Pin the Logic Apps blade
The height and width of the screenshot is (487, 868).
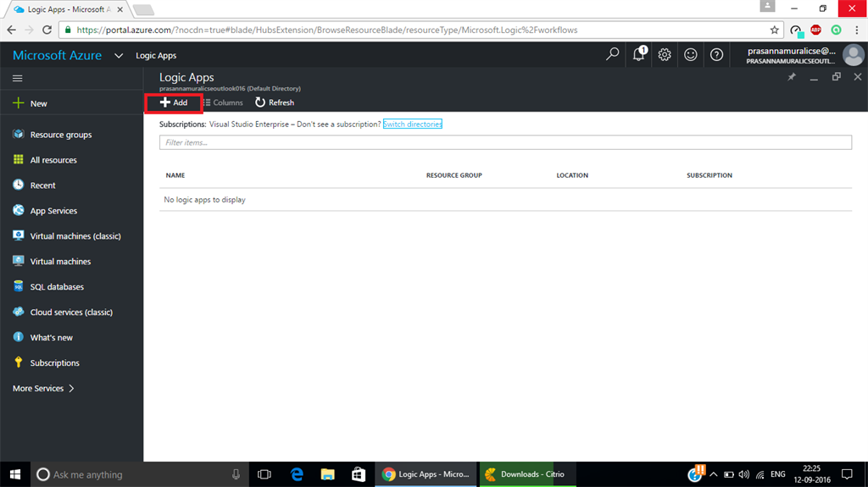tap(792, 77)
